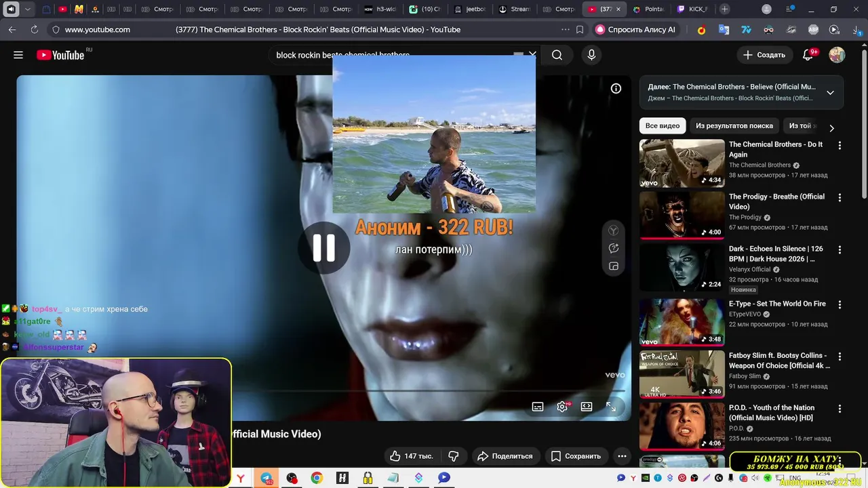Bookmark the page with the bookmark icon
Viewport: 868px width, 488px height.
(x=580, y=30)
